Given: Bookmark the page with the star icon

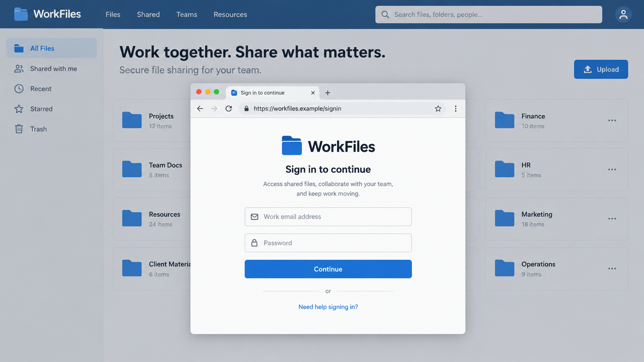Looking at the screenshot, I should point(438,108).
